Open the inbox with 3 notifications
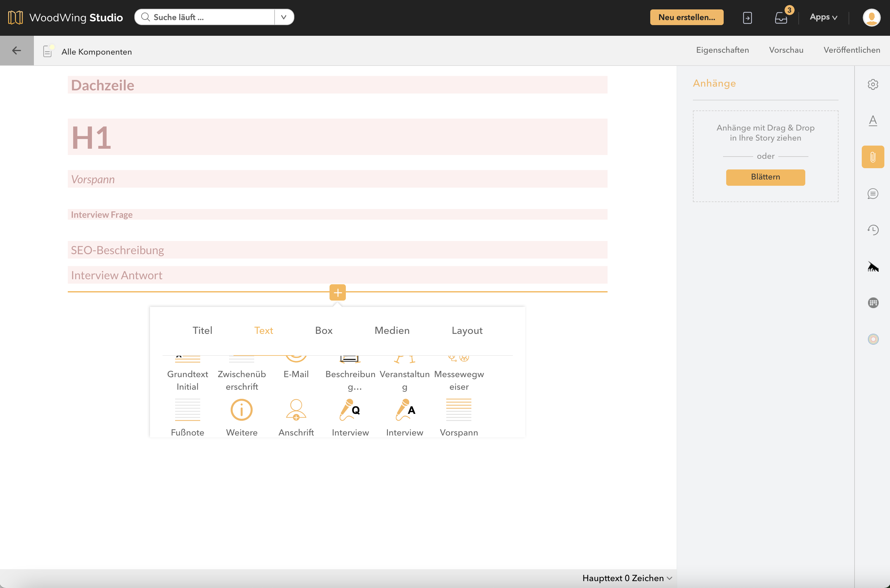Viewport: 890px width, 588px height. coord(781,18)
